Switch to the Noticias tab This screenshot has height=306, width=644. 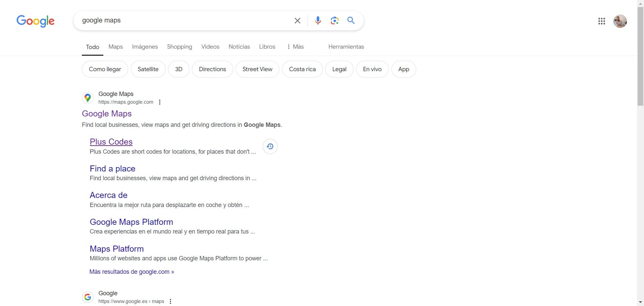tap(239, 47)
